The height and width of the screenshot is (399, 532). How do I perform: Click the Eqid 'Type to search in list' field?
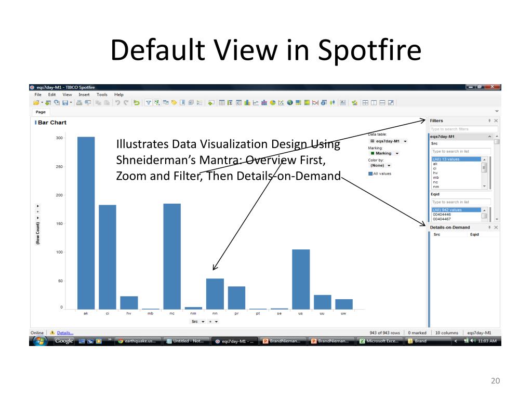pos(461,202)
